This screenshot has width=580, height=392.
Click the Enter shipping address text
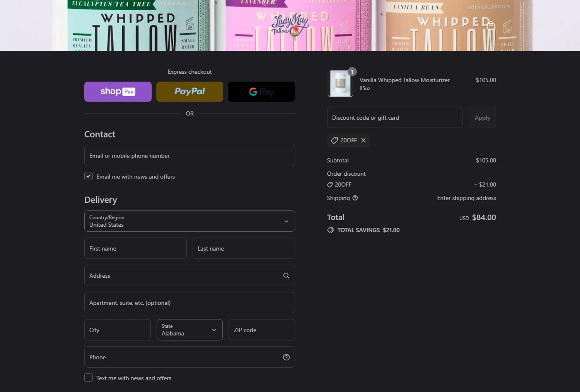coord(467,198)
